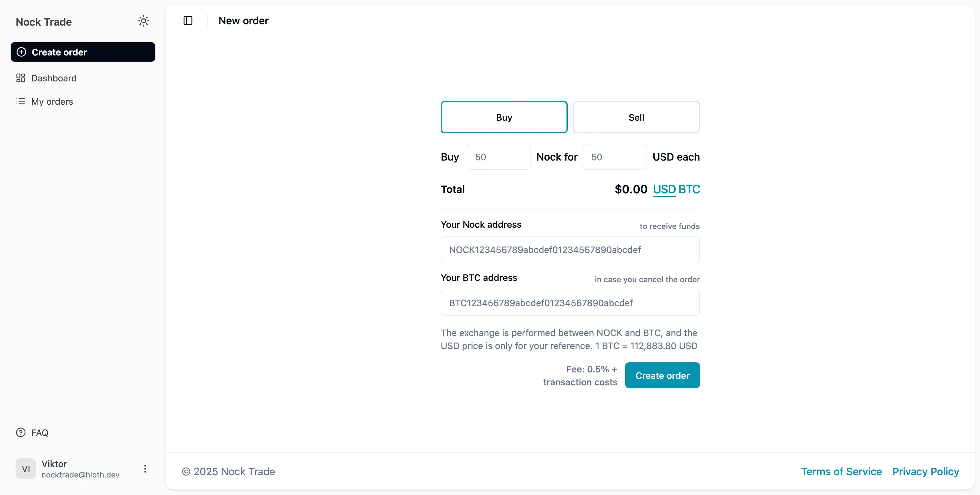Open the Privacy Policy link
Screen dimensions: 980x495
coord(926,471)
